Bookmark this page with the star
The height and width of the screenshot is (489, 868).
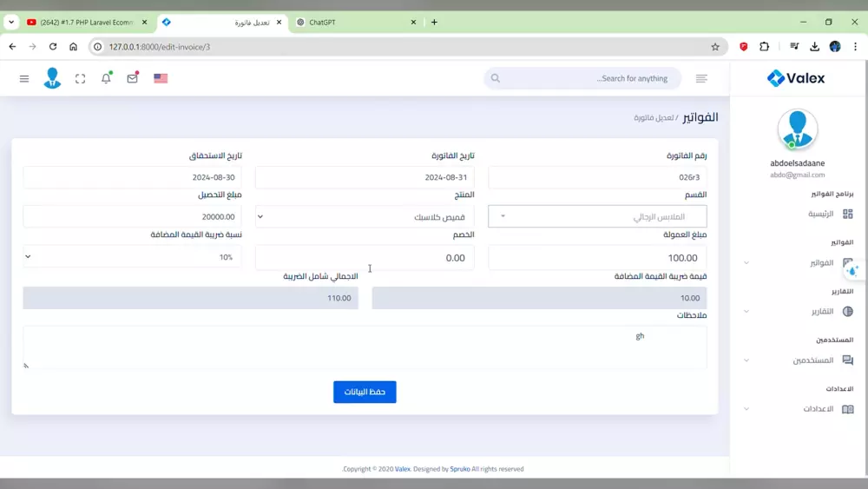(715, 47)
